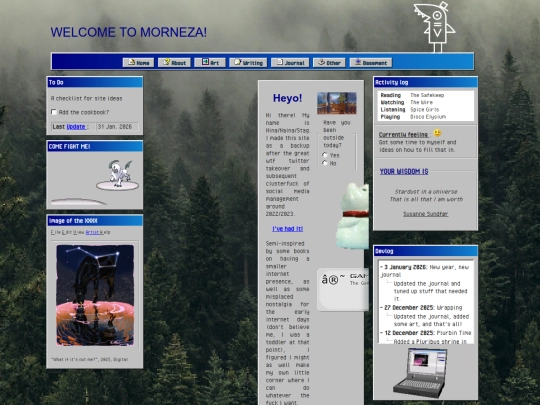Check the 'Add the cookbook?' checkbox
Screen dimensions: 540x405
coord(54,112)
